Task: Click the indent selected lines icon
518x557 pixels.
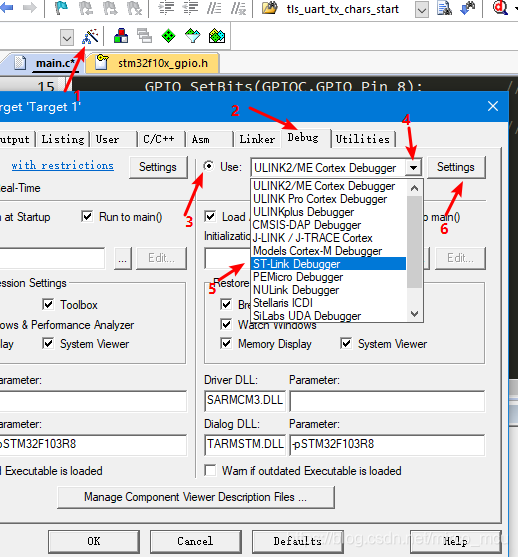Action: pyautogui.click(x=166, y=8)
